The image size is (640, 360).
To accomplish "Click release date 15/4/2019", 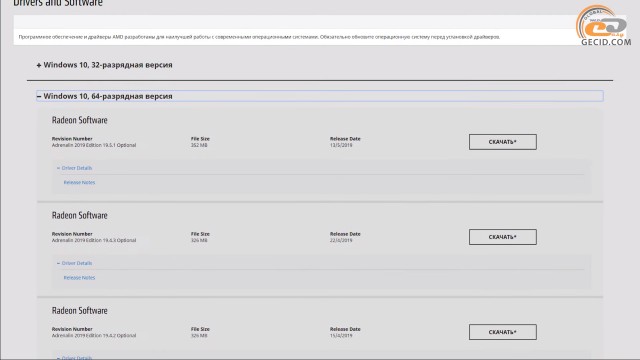I will click(x=341, y=336).
